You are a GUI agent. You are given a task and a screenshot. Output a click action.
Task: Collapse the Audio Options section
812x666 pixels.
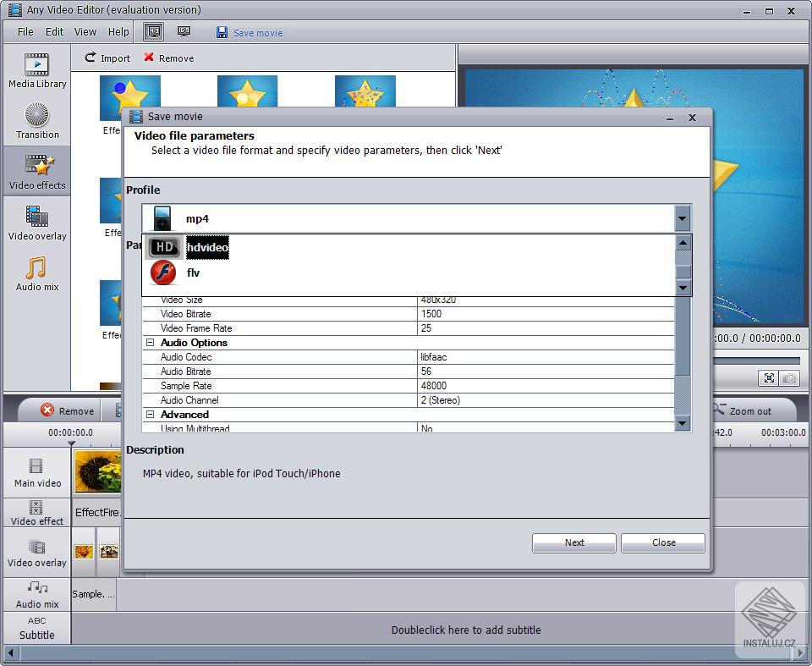coord(151,343)
